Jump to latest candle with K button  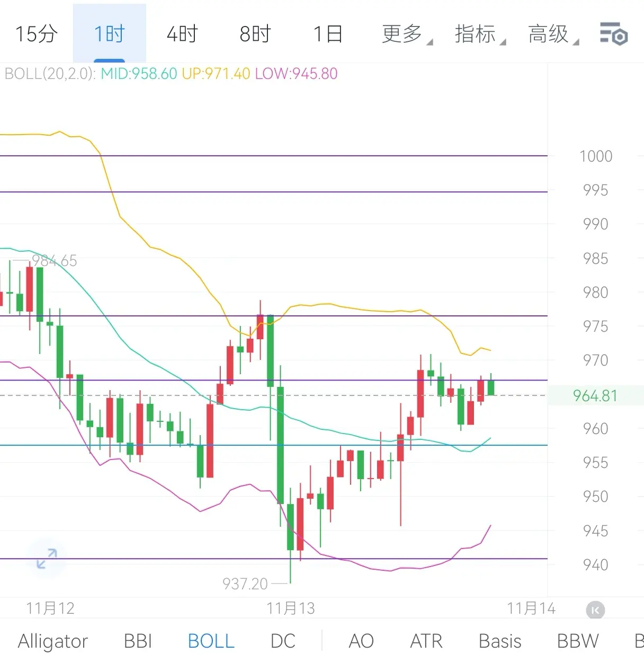(595, 610)
